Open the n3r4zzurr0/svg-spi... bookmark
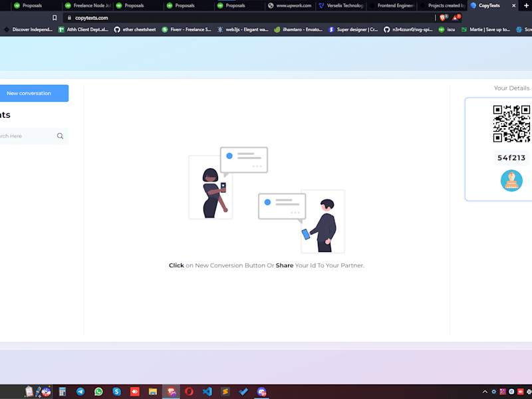The height and width of the screenshot is (399, 532). point(408,29)
